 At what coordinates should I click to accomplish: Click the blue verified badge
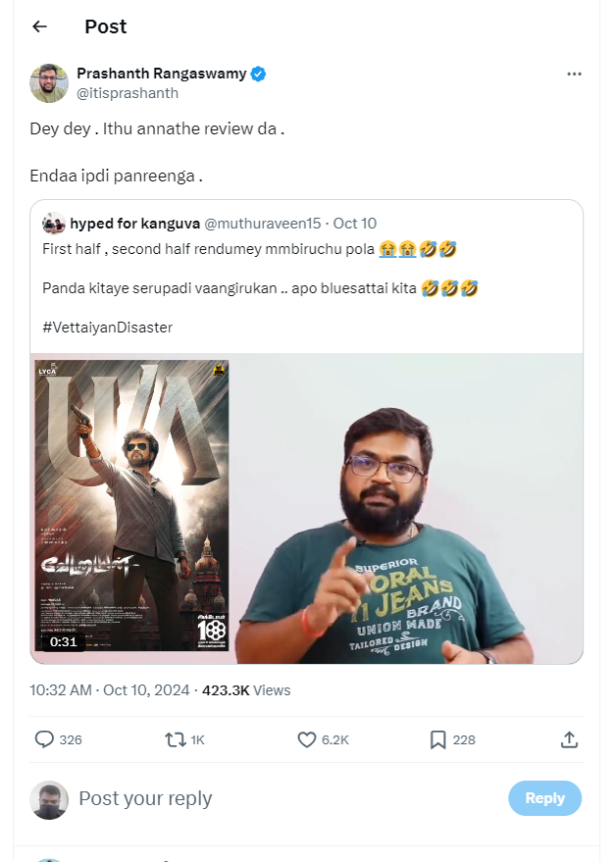click(x=259, y=74)
